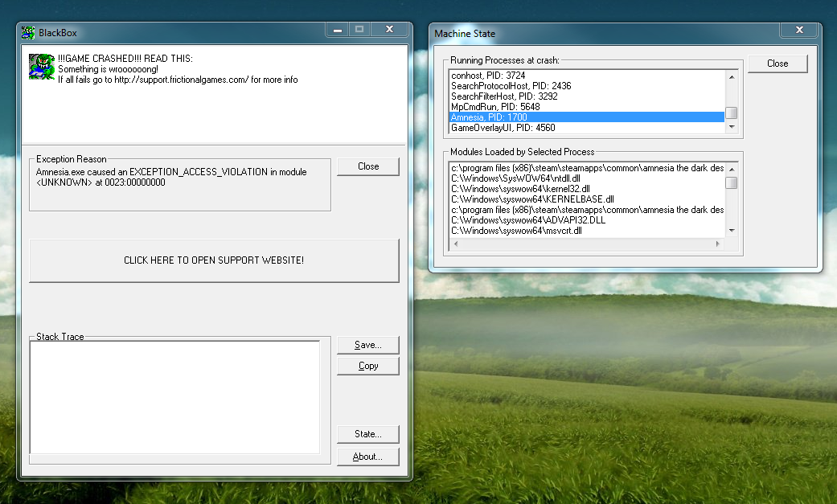Select the msvcrt.dll module row

(x=587, y=231)
